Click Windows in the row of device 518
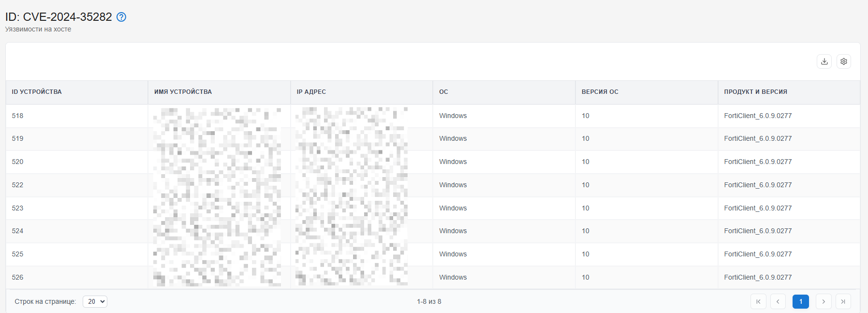Viewport: 868px width, 313px height. pyautogui.click(x=453, y=116)
